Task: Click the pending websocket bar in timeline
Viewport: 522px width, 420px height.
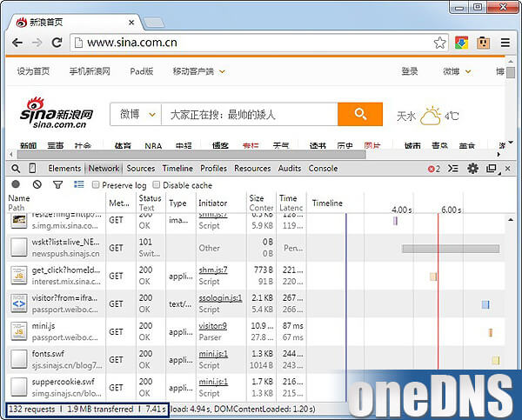Action: coord(451,249)
